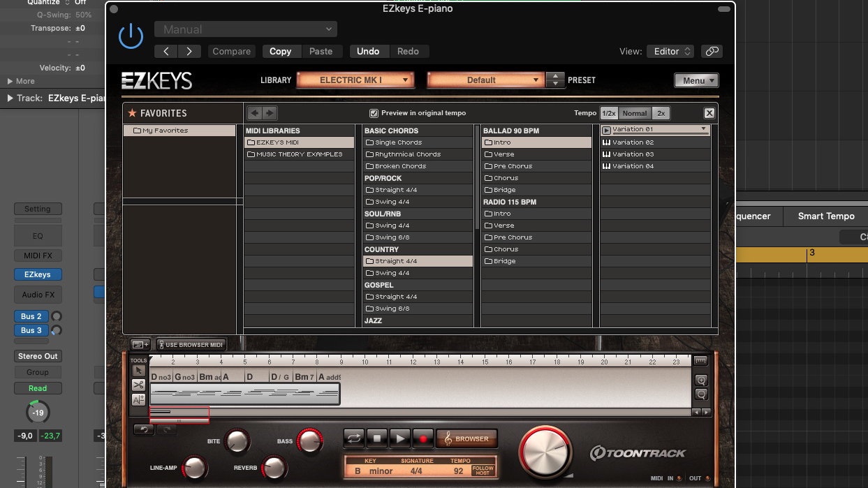
Task: Open the Editor view dropdown
Action: pos(670,51)
